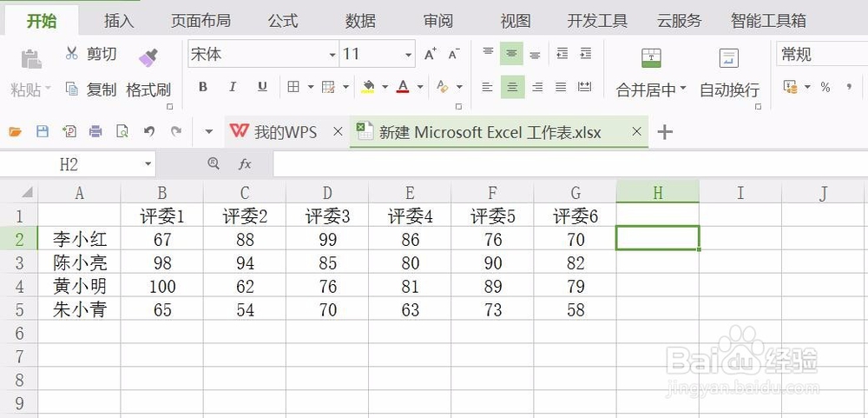
Task: Open the font size 11 dropdown
Action: (409, 55)
